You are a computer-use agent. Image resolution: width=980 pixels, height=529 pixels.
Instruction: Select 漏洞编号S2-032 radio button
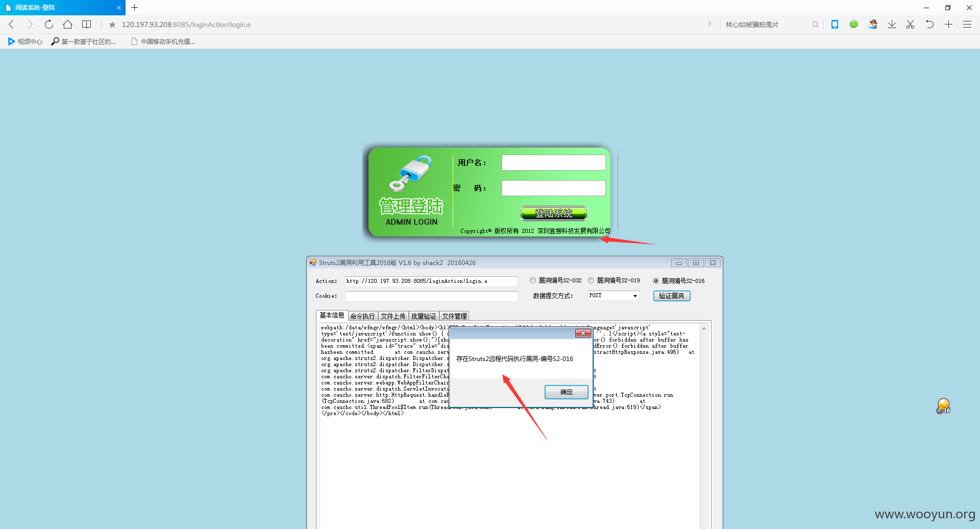pos(533,281)
